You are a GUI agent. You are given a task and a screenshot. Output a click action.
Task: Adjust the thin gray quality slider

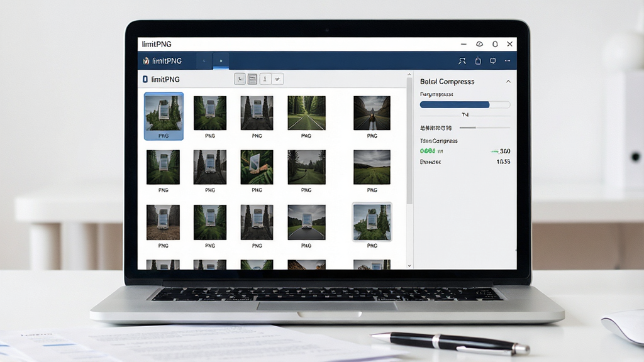click(485, 128)
